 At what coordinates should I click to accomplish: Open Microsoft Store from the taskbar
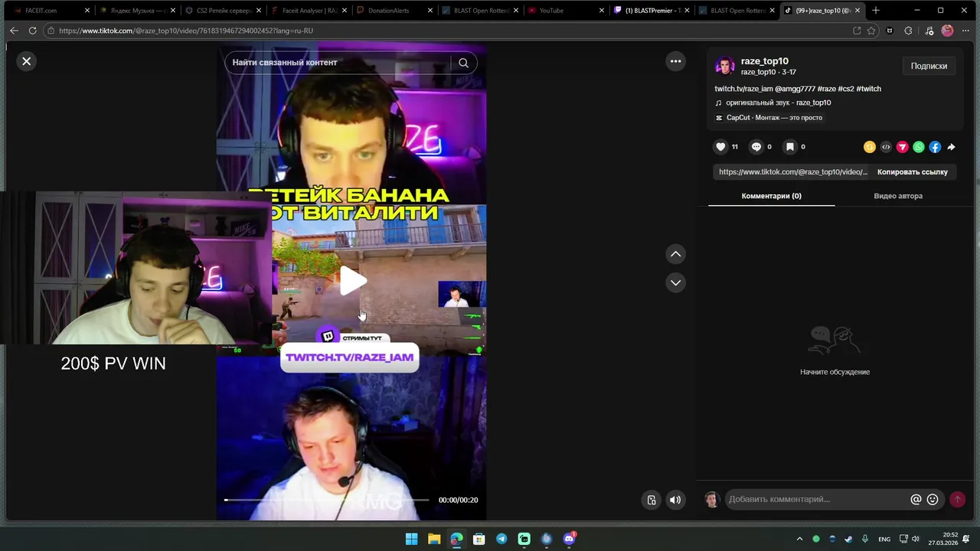click(x=479, y=539)
